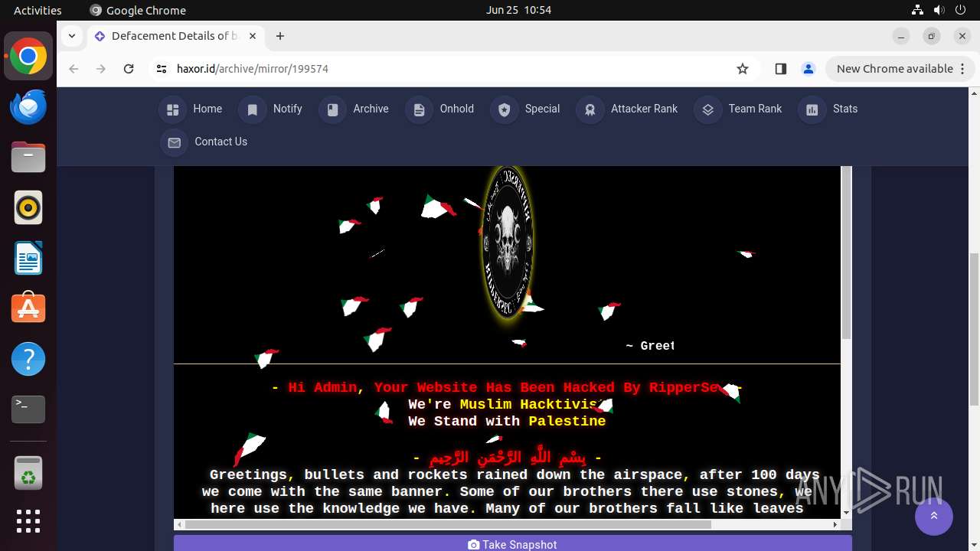The image size is (980, 551).
Task: Click the Take Snapshot button
Action: pos(512,543)
